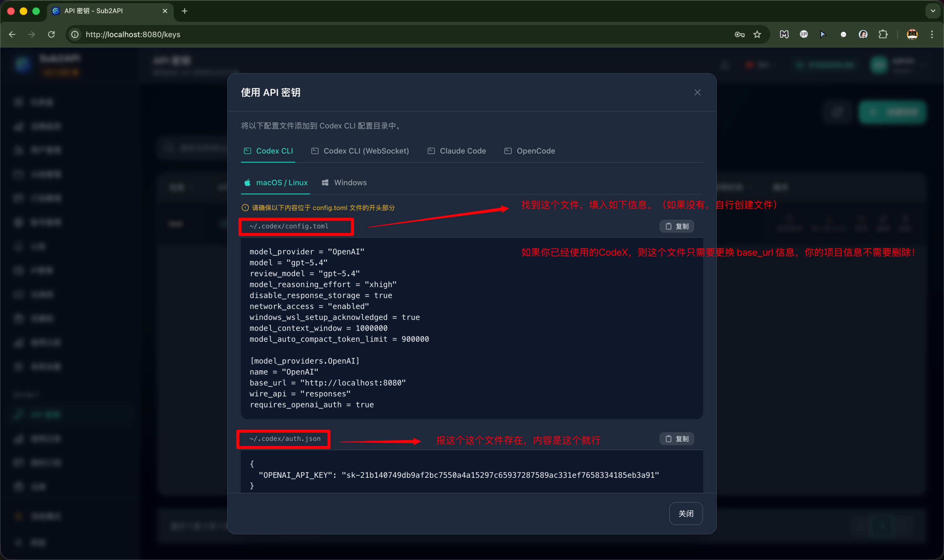Click the browser reload icon
The width and height of the screenshot is (944, 560).
(51, 34)
